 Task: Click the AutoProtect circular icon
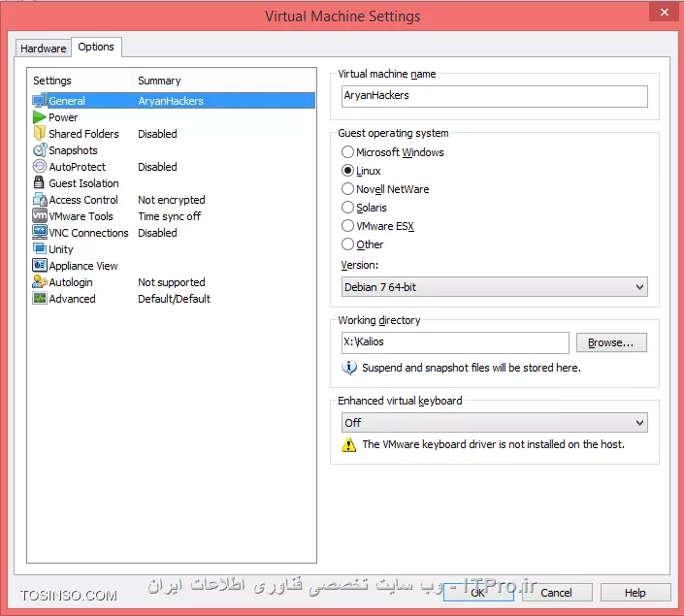[x=40, y=166]
